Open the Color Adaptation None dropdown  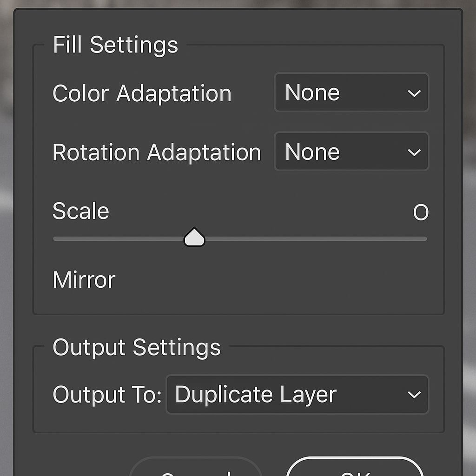[351, 93]
